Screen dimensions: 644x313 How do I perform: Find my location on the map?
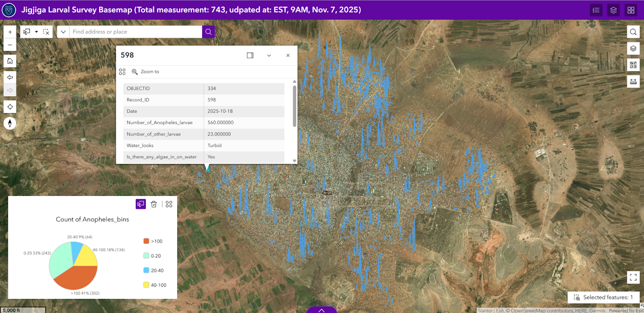click(x=10, y=107)
